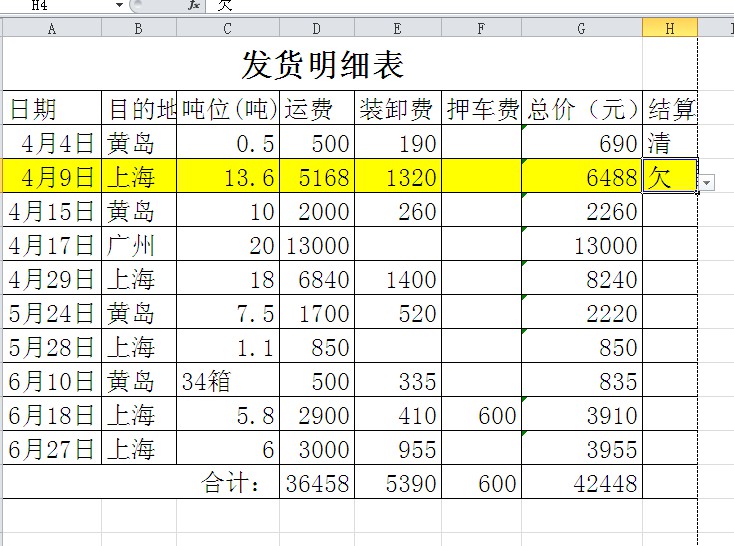
Task: Select column C header
Action: click(x=228, y=29)
